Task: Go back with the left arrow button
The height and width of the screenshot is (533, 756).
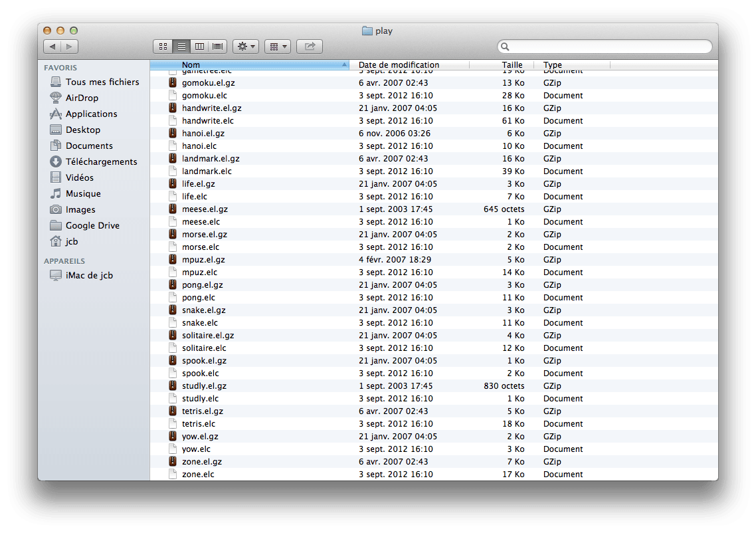Action: coord(52,47)
